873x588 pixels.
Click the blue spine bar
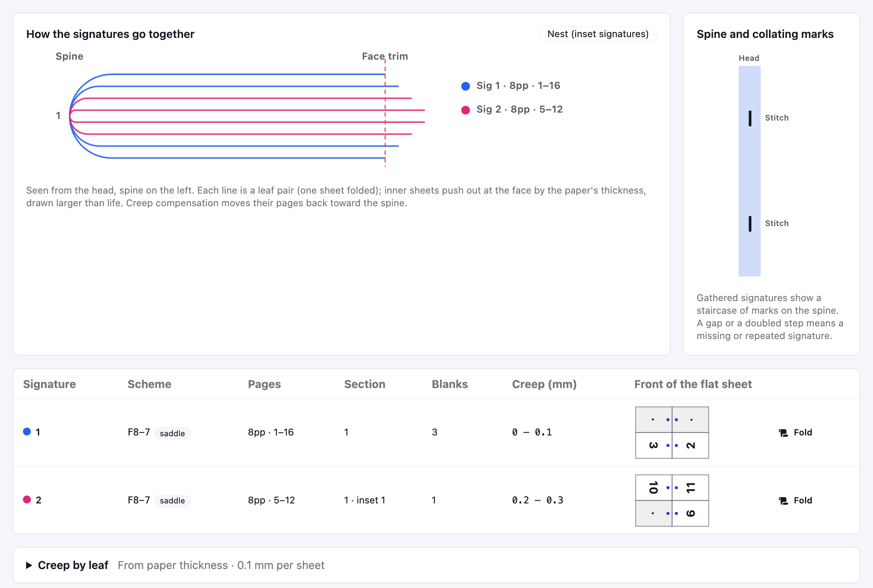(x=749, y=171)
